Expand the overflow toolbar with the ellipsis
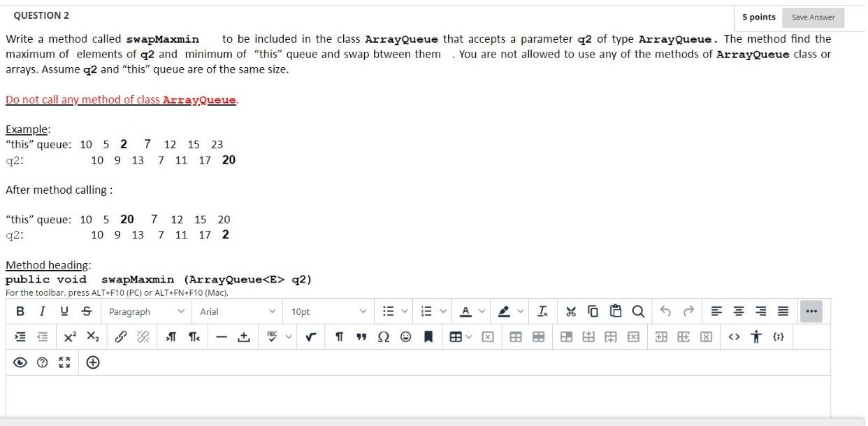The image size is (868, 426). coord(811,311)
